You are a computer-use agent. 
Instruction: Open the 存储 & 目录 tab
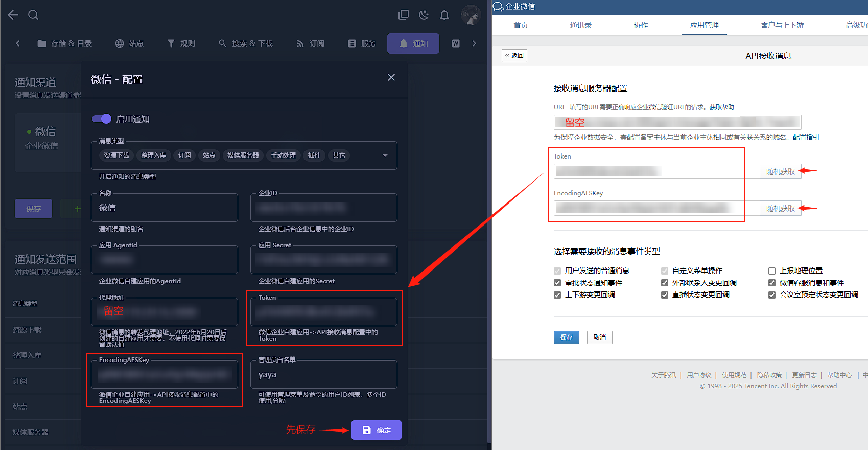point(65,43)
